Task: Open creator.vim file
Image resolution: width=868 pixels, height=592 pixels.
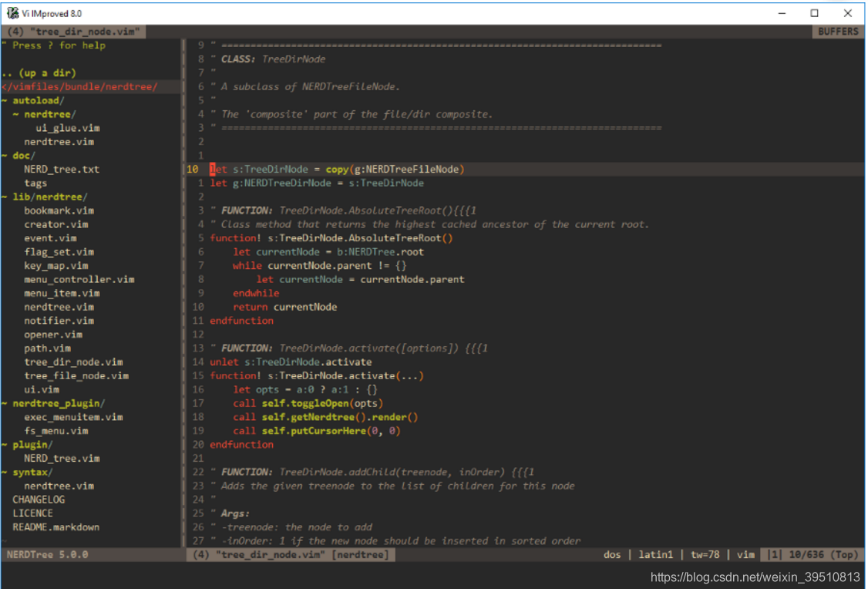Action: coord(56,224)
